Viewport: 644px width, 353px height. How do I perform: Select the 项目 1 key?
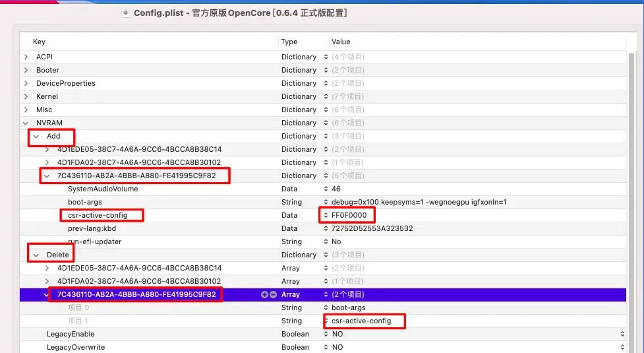[x=78, y=321]
